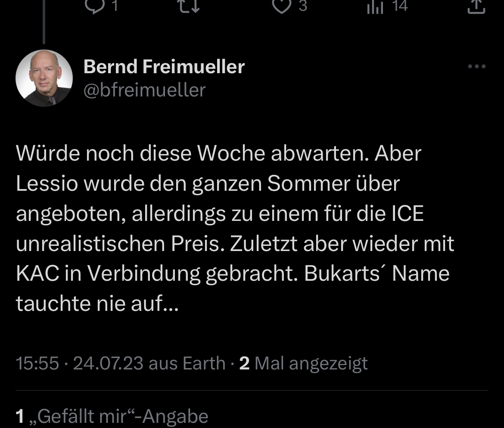
Task: Repost using the retweet arrows icon
Action: point(190,5)
